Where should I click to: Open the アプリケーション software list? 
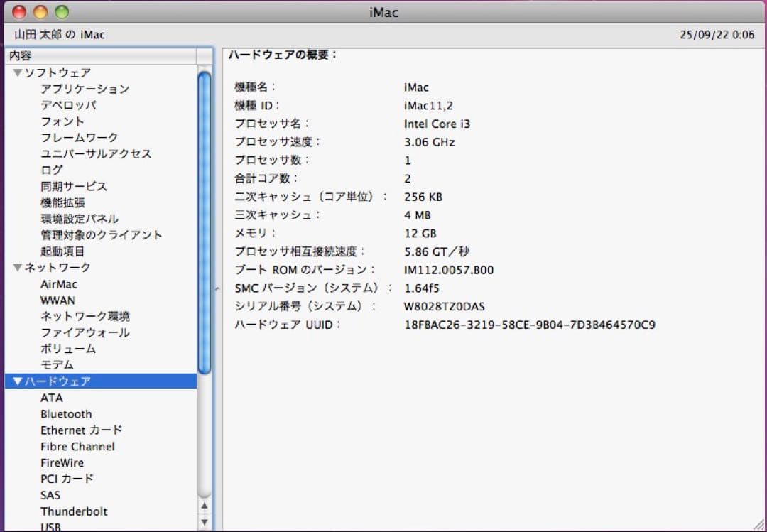coord(85,89)
